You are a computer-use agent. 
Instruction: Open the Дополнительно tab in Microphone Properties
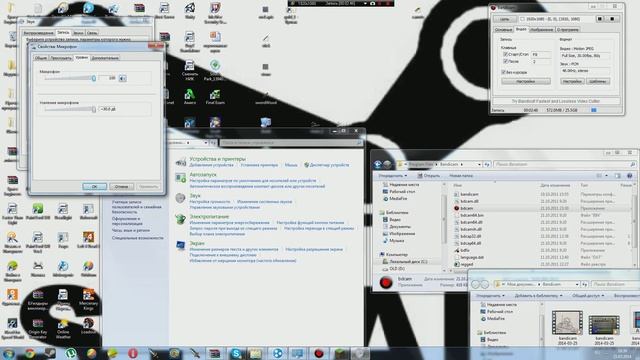point(105,58)
